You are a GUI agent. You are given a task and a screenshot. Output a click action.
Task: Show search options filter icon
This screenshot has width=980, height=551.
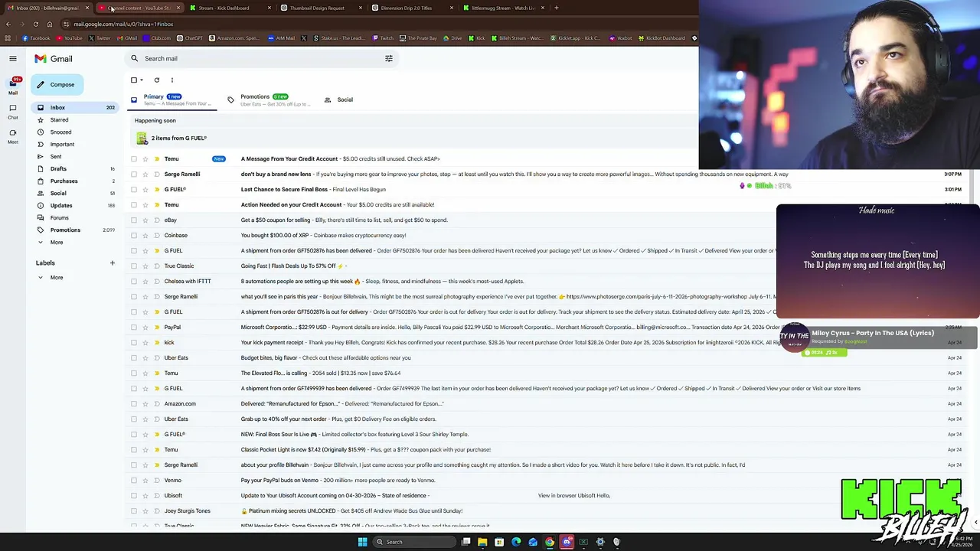click(389, 58)
